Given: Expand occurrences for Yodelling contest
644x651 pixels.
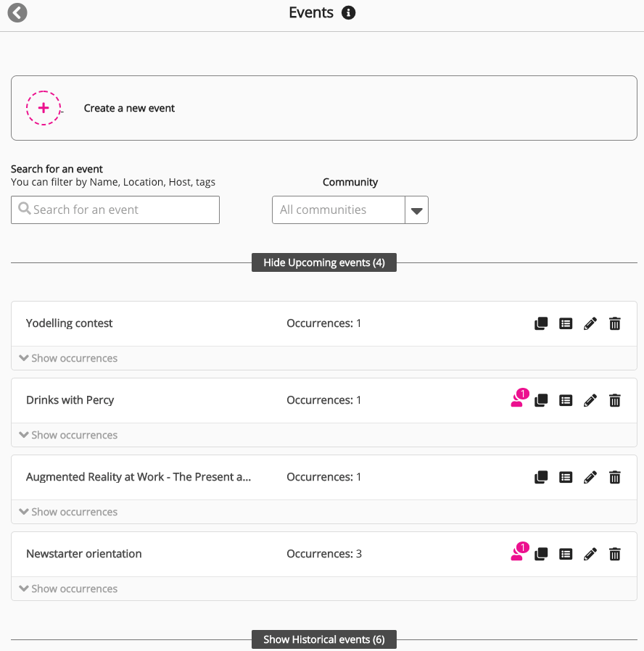Looking at the screenshot, I should [68, 358].
